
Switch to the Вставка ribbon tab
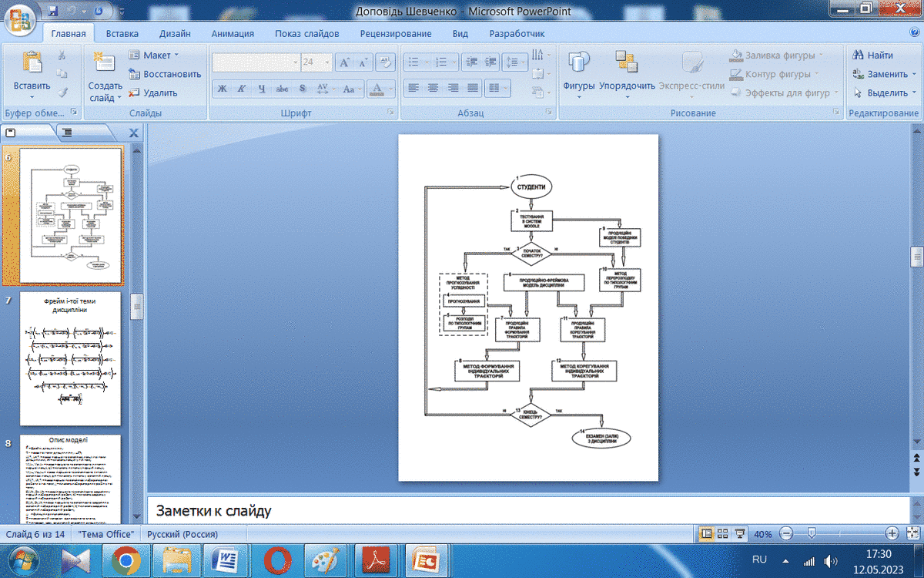coord(122,34)
